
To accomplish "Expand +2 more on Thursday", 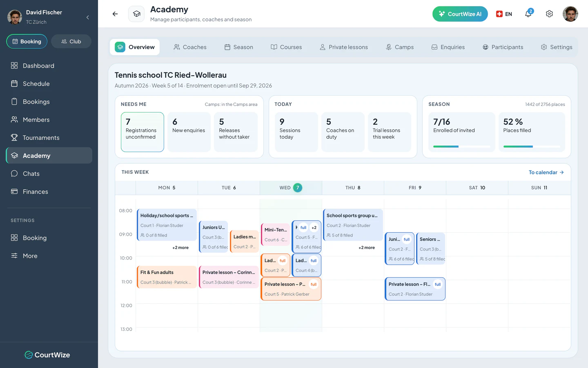I will coord(367,247).
